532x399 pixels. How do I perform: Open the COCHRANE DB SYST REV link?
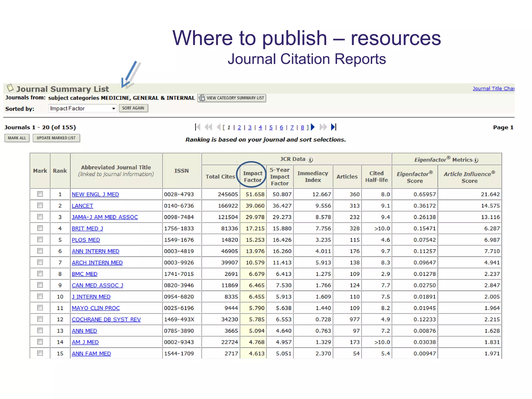coord(106,319)
